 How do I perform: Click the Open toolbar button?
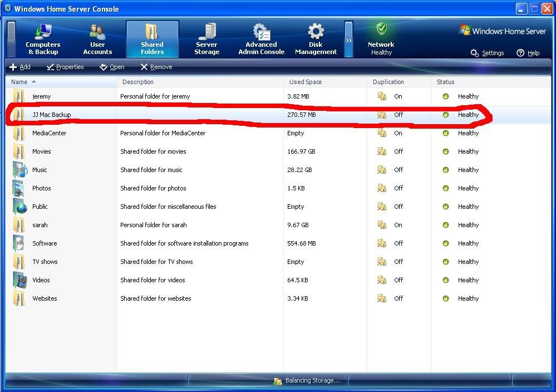tap(112, 67)
